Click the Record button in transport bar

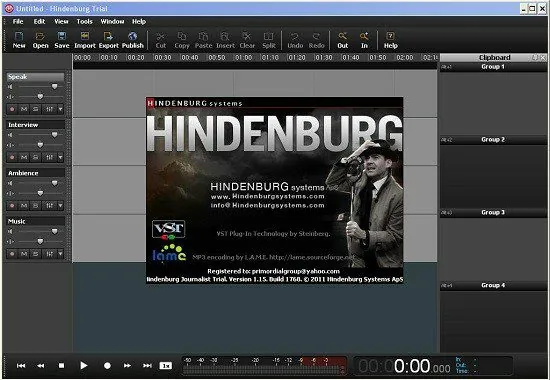pyautogui.click(x=107, y=366)
